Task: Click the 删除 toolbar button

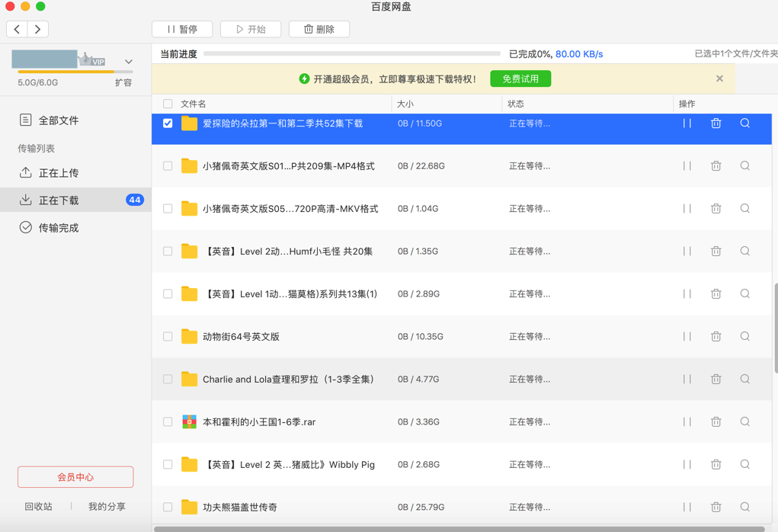Action: [x=319, y=29]
